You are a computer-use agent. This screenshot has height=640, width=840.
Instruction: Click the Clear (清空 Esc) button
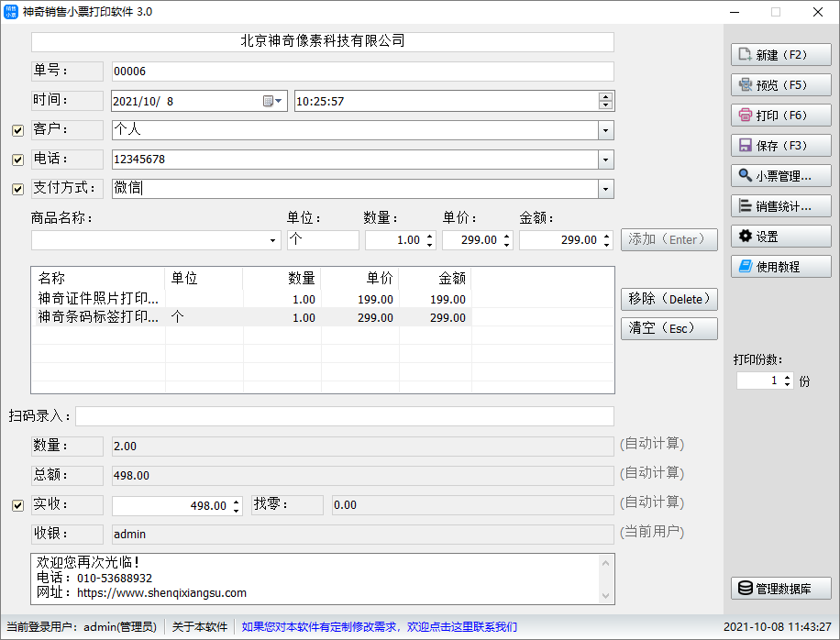click(x=669, y=328)
